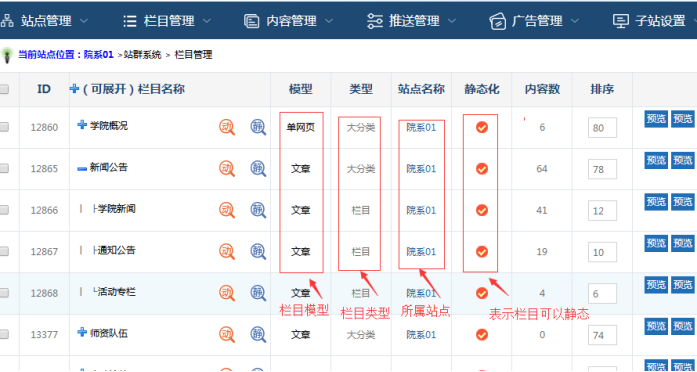Image resolution: width=697 pixels, height=372 pixels.
Task: Click first 预览 button for 学院概况
Action: pos(656,119)
